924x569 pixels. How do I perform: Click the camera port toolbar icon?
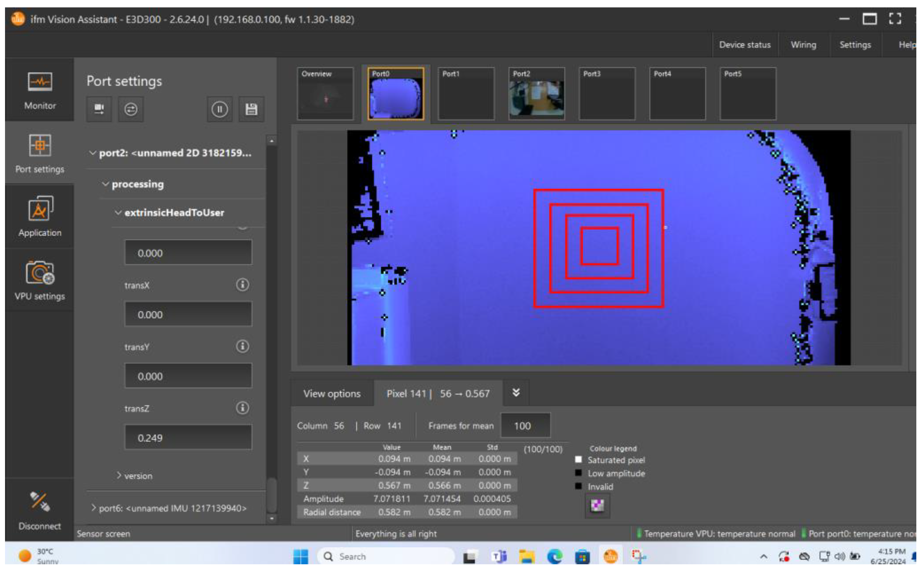pos(99,110)
